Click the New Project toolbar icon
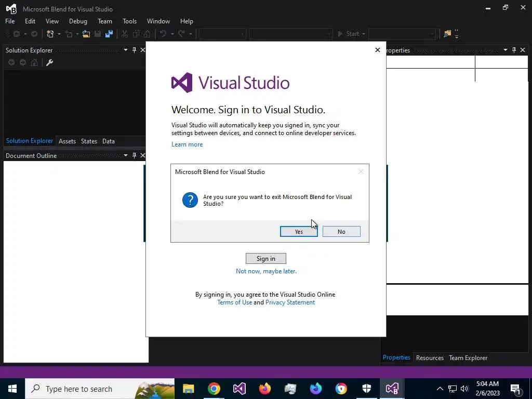Viewport: 532px width, 399px height. [x=50, y=34]
